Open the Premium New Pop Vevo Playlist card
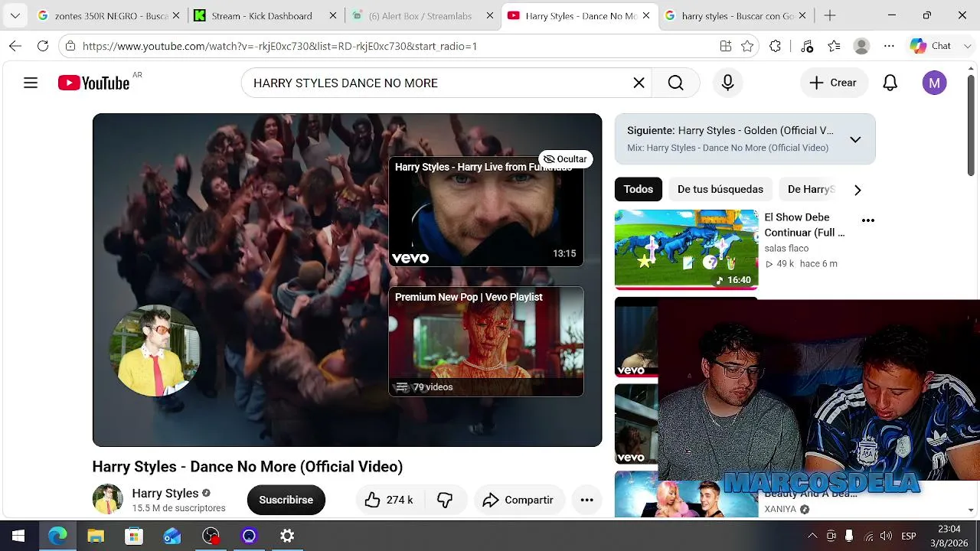This screenshot has width=980, height=551. pos(486,341)
